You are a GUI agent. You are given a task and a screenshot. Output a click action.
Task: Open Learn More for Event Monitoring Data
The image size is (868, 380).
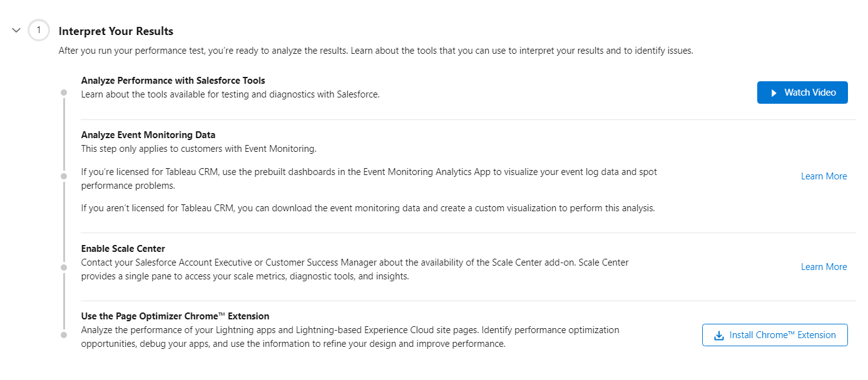point(824,176)
